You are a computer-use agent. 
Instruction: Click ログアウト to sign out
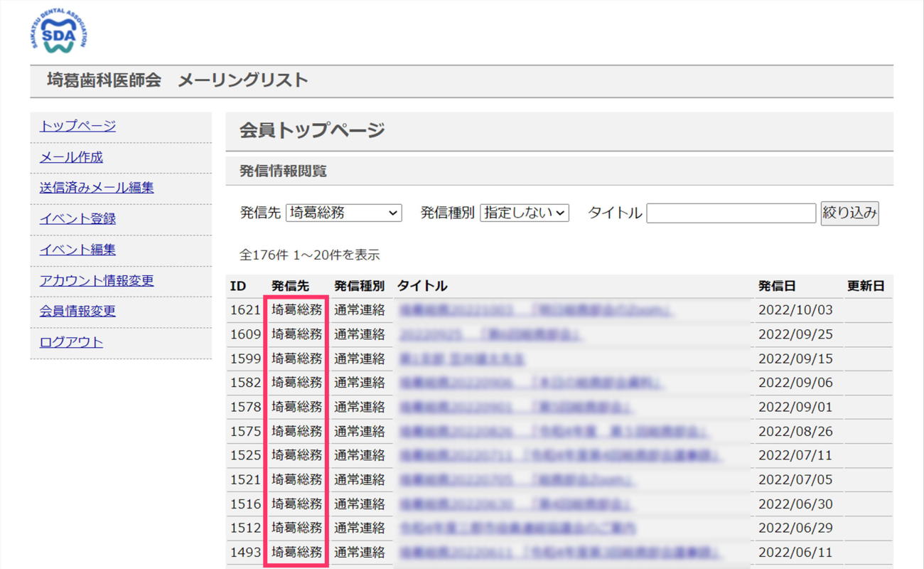coord(71,342)
